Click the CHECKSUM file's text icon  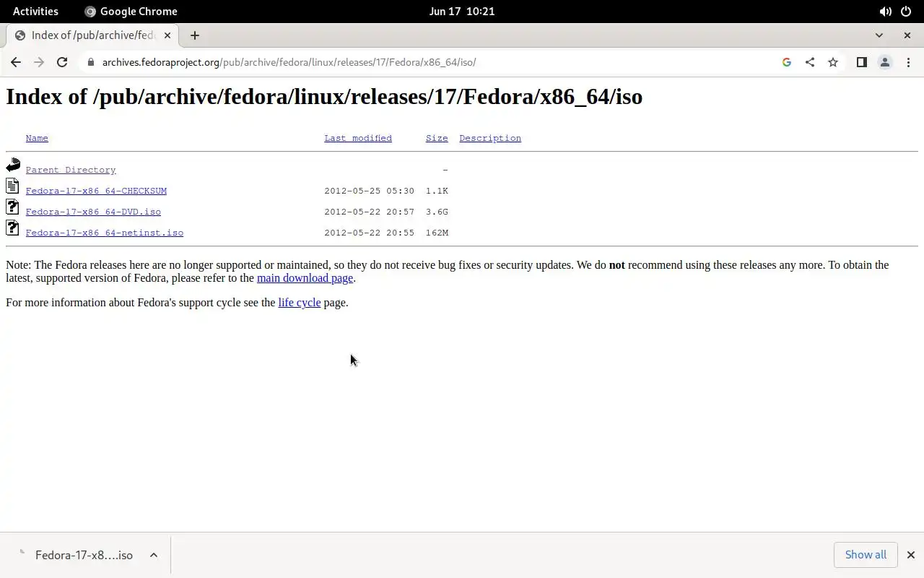pos(12,186)
